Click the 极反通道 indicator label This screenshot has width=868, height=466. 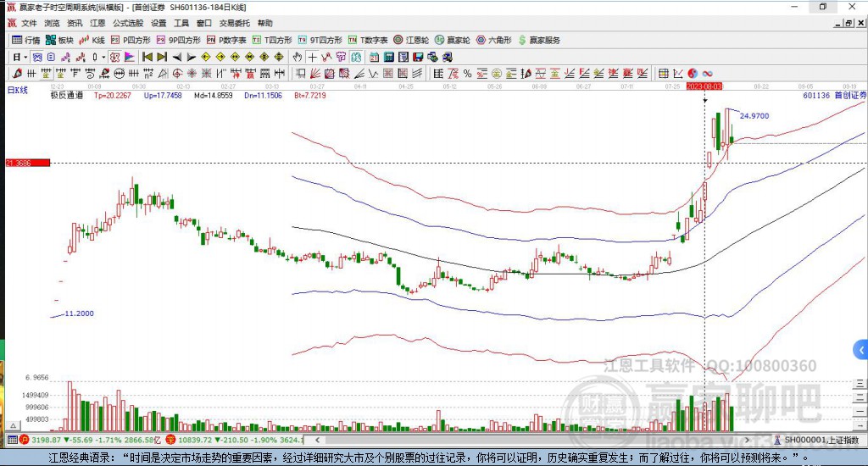[x=67, y=95]
